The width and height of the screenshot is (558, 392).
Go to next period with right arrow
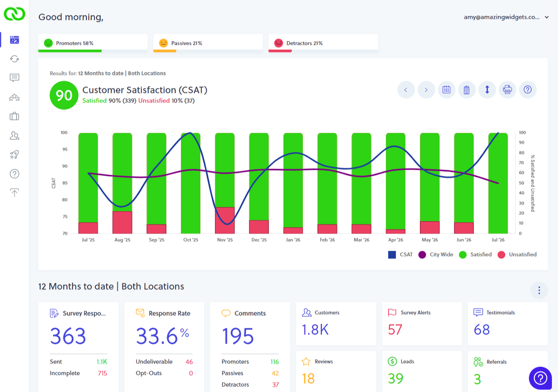[x=426, y=89]
